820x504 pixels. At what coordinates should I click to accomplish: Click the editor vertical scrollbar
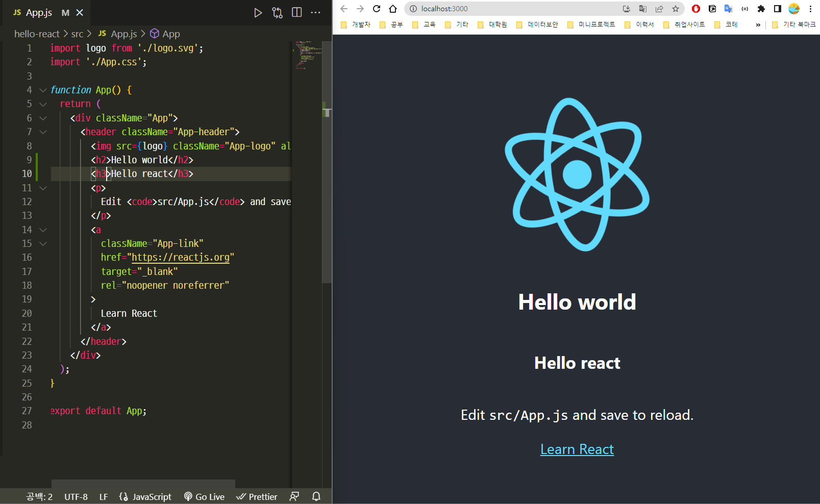327,162
